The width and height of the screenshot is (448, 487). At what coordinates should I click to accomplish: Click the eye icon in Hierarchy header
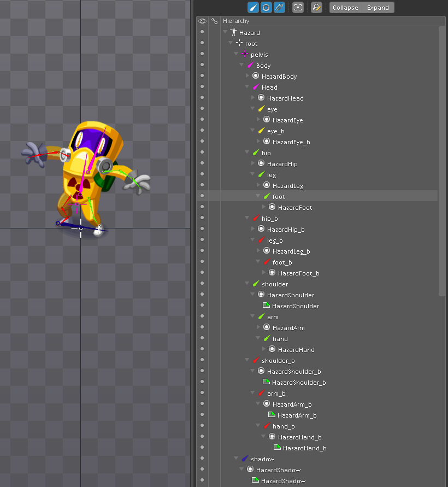(x=202, y=21)
